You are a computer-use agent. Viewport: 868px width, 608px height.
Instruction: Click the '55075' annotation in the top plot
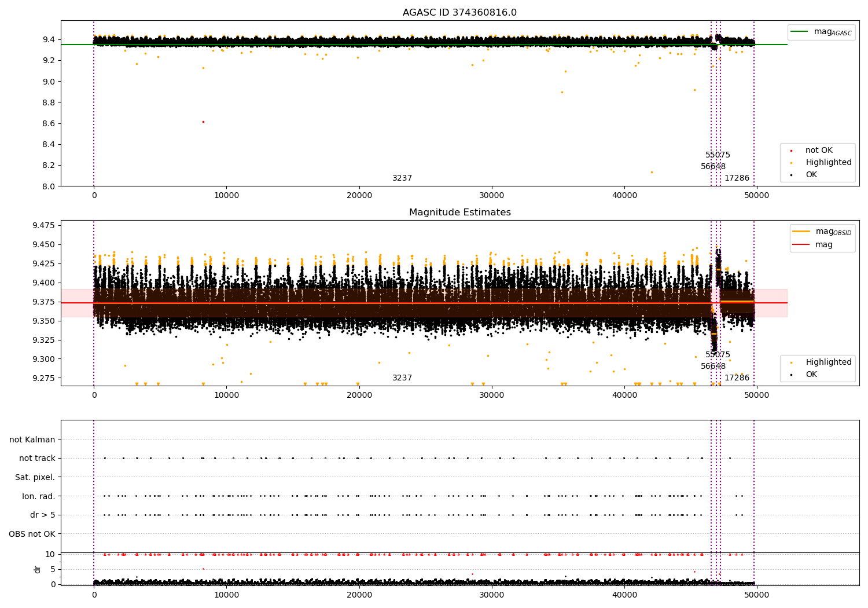(x=718, y=155)
